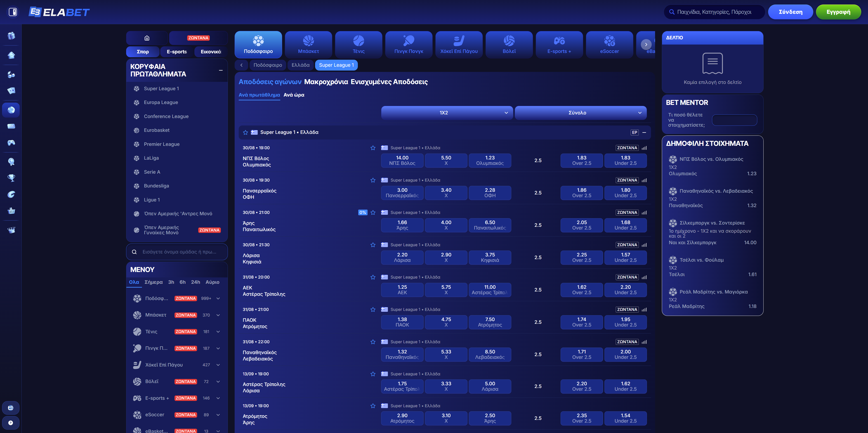This screenshot has height=433, width=868.
Task: Click the bet amount field in BET MENTOR
Action: 734,120
